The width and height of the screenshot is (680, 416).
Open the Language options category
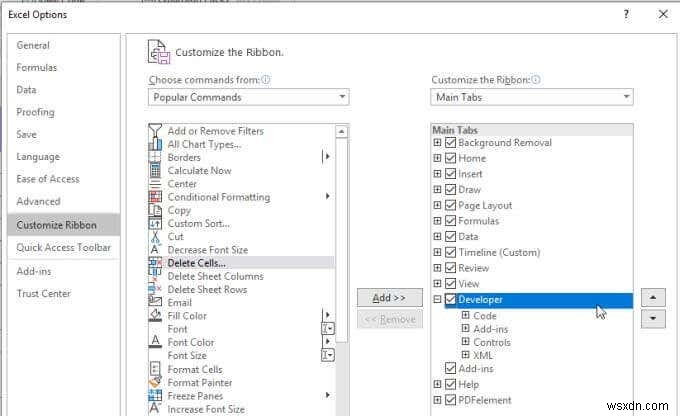pos(64,157)
